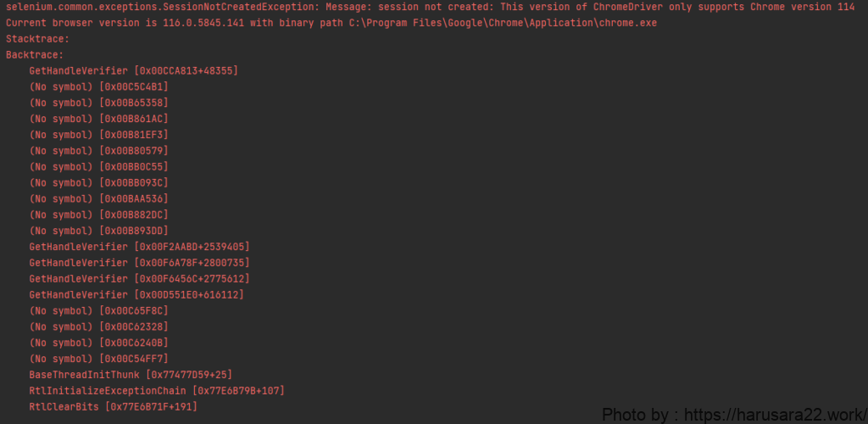Select the GetHandleVerifier [0x00CCA813+48355] line
868x424 pixels.
tap(133, 70)
